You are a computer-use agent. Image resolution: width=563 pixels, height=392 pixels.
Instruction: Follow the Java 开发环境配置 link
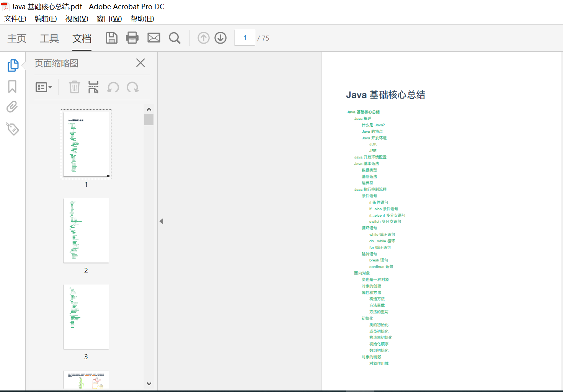pos(370,157)
